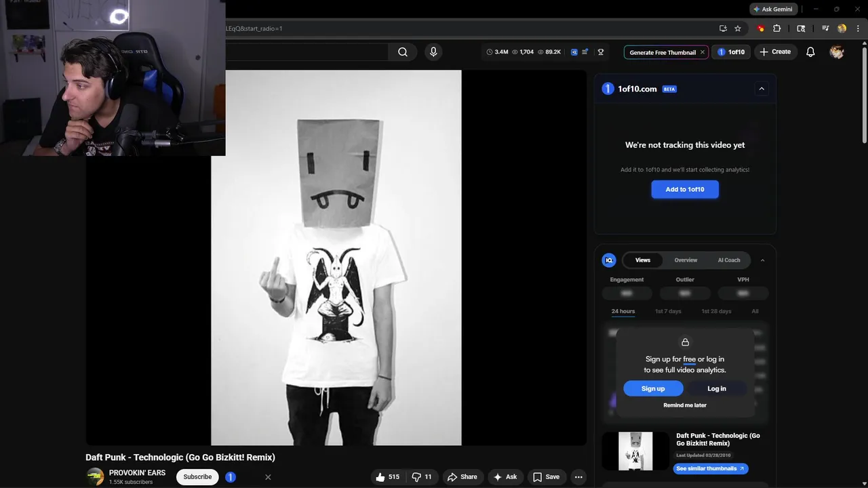
Task: Click the vidIQ logo in analytics panel
Action: point(609,260)
